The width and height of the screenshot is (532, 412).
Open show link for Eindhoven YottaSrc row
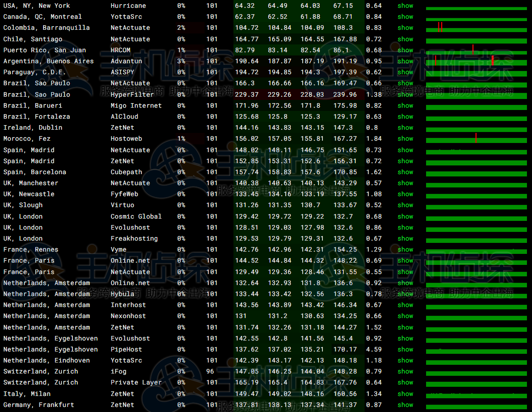pos(405,361)
